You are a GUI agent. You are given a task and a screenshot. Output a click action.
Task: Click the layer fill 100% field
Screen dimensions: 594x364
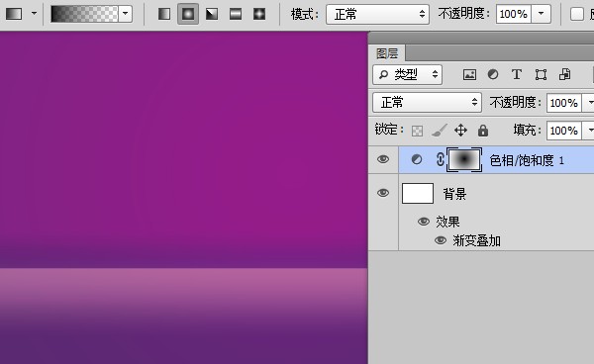click(x=563, y=131)
